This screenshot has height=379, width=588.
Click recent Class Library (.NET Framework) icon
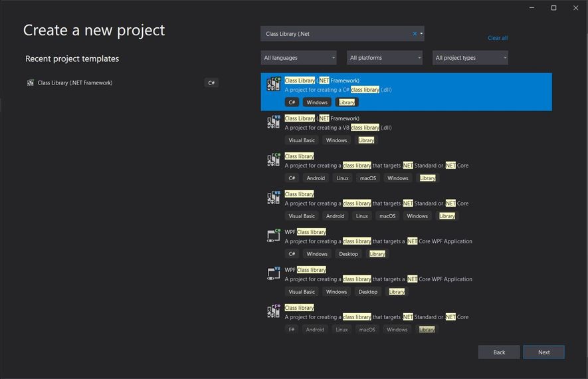(x=31, y=82)
